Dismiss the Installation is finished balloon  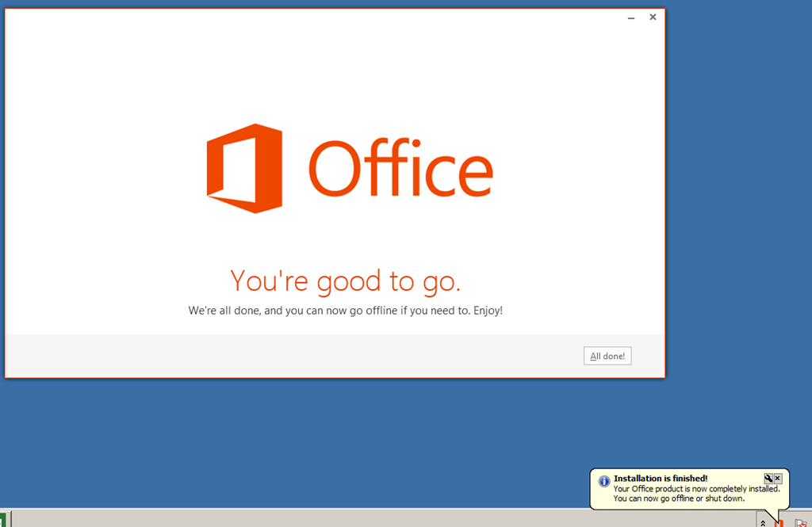pos(777,479)
